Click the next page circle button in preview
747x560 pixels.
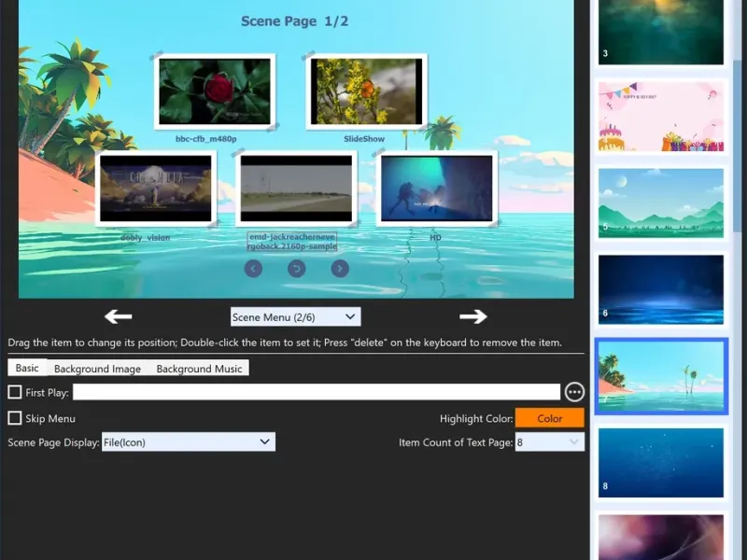340,269
